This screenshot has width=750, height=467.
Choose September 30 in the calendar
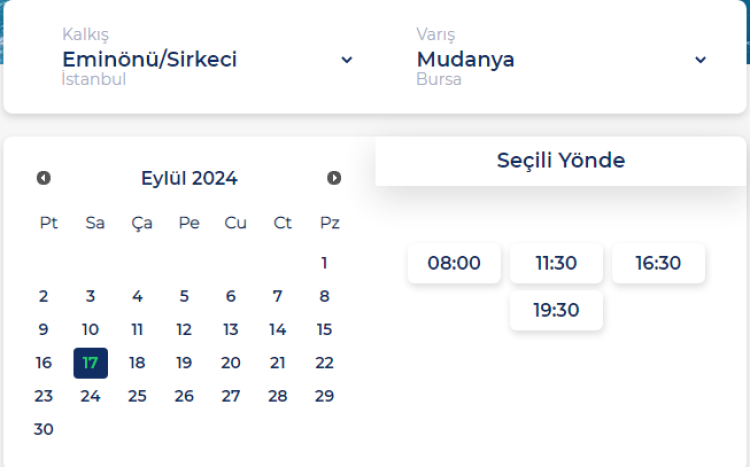click(x=43, y=429)
